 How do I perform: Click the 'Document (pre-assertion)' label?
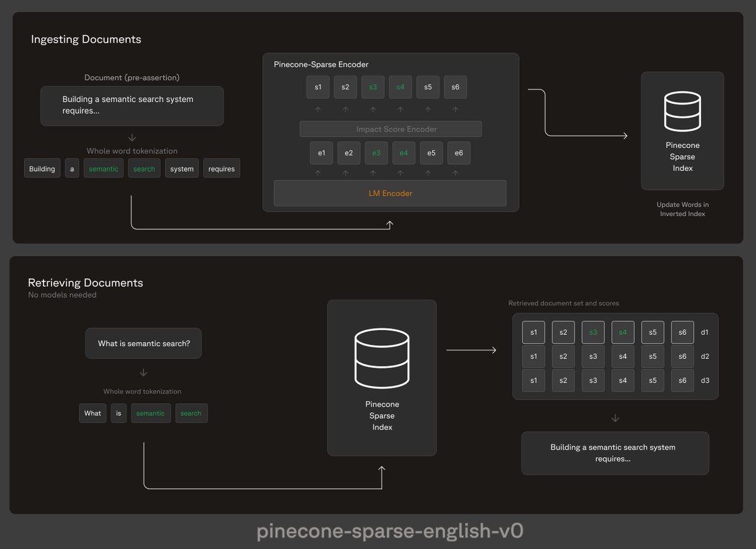click(132, 77)
